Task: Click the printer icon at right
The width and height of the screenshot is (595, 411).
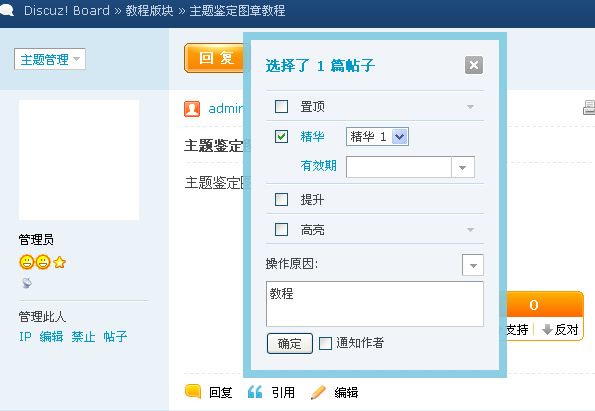Action: 589,108
